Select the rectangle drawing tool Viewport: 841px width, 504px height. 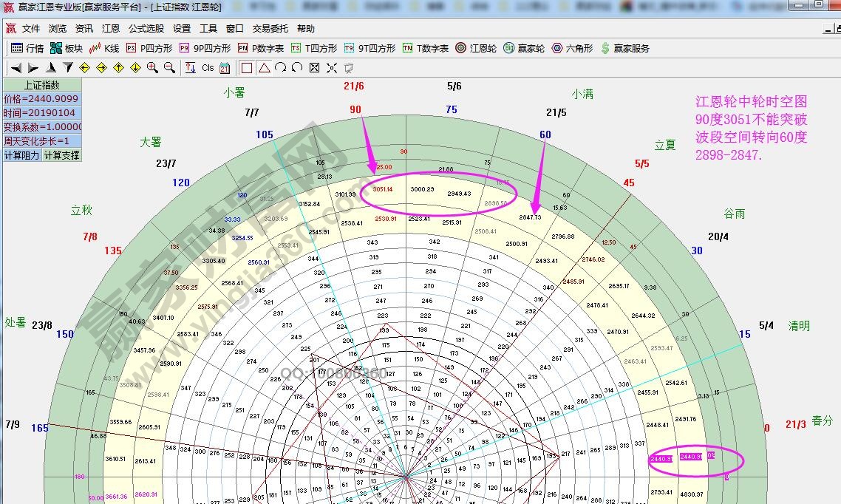coord(247,67)
